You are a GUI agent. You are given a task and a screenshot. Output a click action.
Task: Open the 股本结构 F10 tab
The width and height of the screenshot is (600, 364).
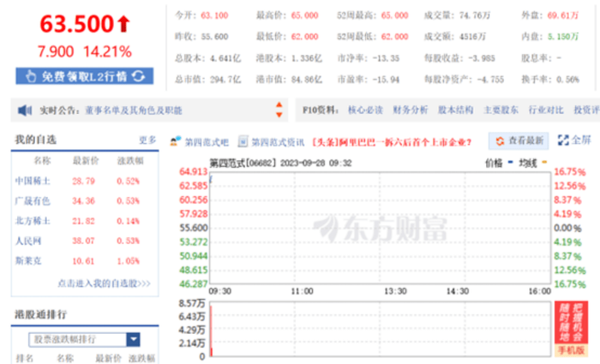(456, 110)
